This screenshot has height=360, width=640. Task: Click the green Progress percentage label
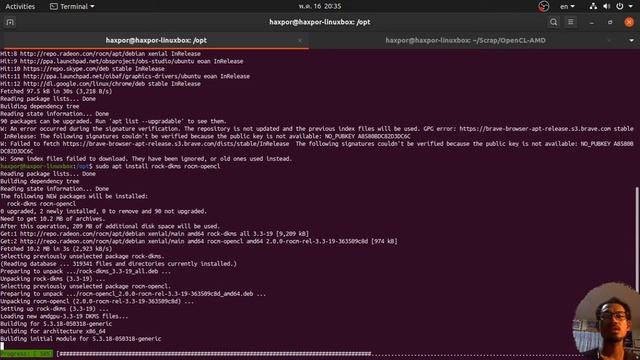pyautogui.click(x=27, y=354)
